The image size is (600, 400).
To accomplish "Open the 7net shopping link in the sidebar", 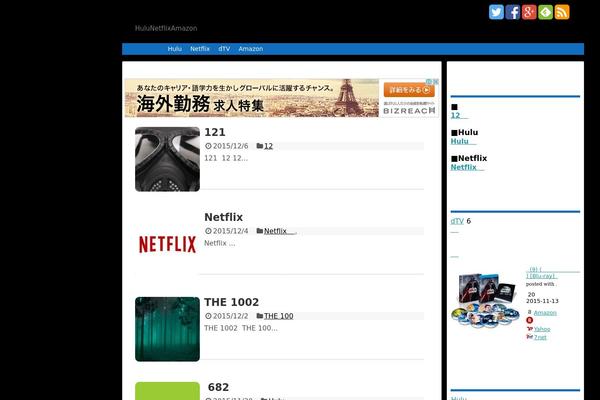I will pos(540,337).
